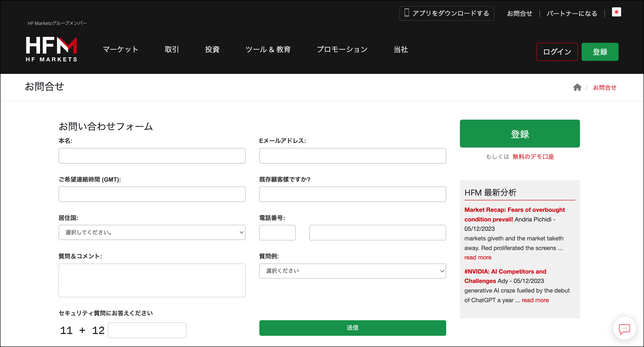Click the ログイン button
Image resolution: width=644 pixels, height=347 pixels.
pos(557,52)
